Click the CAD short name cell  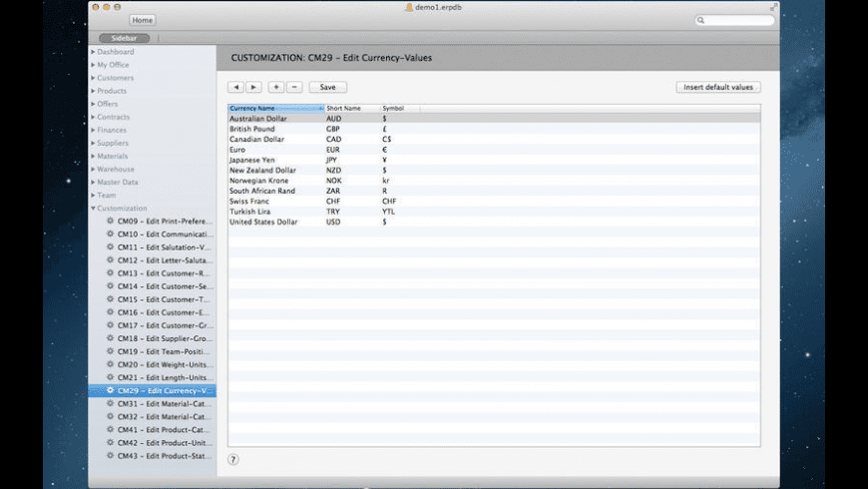(x=334, y=139)
